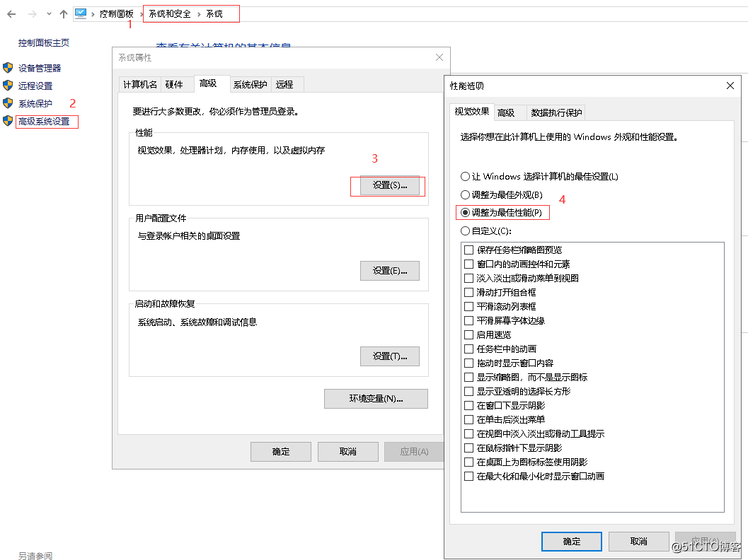Select 视觉效果 tab in 性能选项
The width and height of the screenshot is (748, 560).
coord(472,112)
